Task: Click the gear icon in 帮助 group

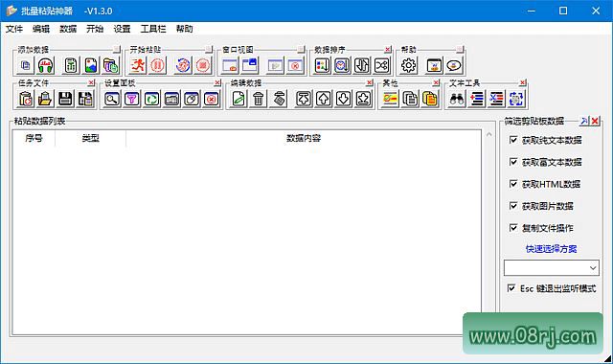Action: [409, 65]
